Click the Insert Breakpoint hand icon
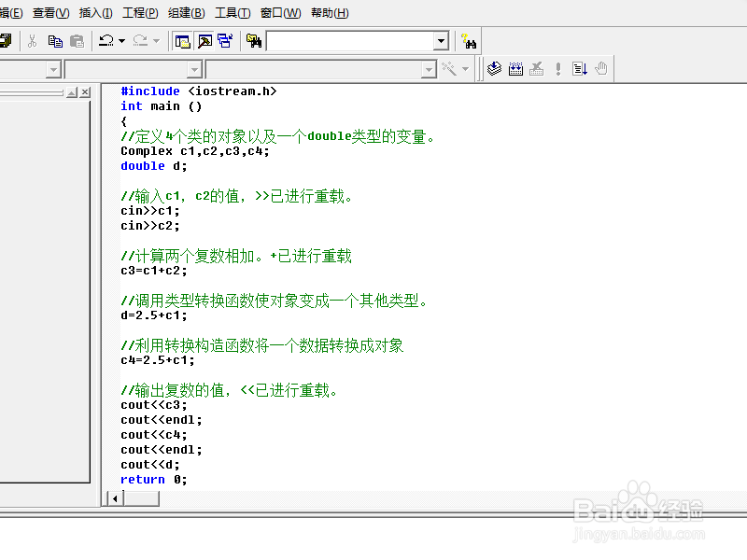The width and height of the screenshot is (747, 560). coord(601,69)
